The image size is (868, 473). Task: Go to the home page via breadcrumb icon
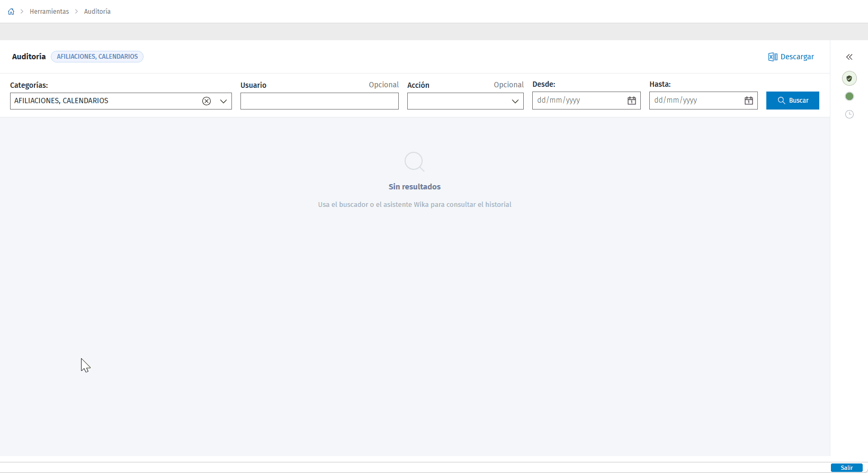11,12
